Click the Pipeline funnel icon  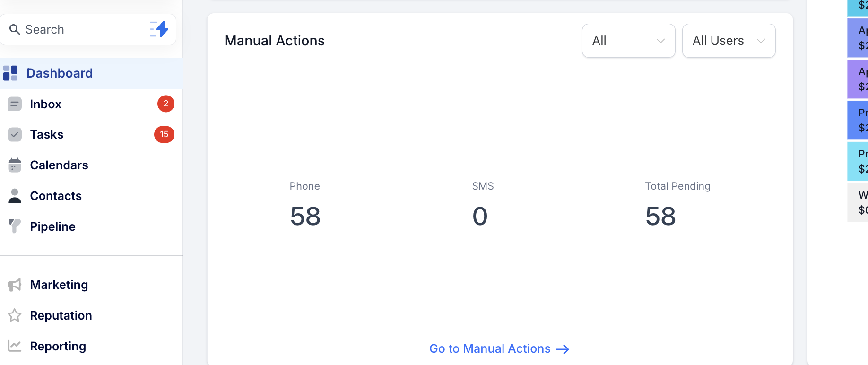15,226
